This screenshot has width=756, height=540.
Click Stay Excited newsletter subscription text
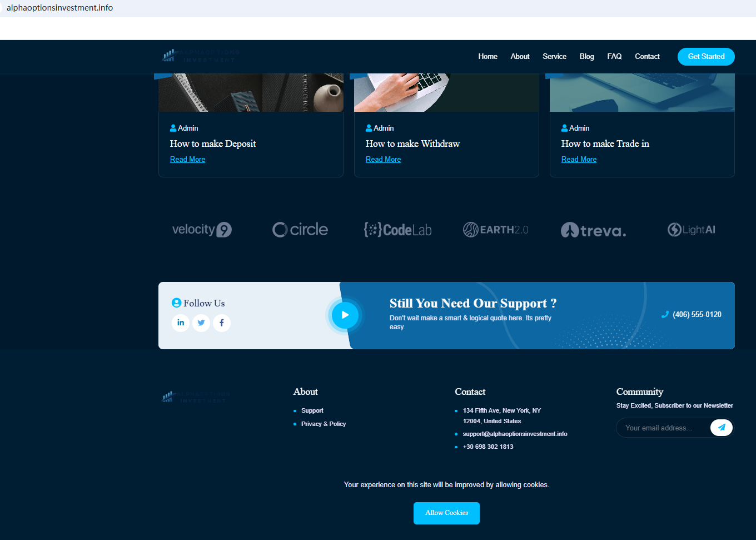click(675, 406)
